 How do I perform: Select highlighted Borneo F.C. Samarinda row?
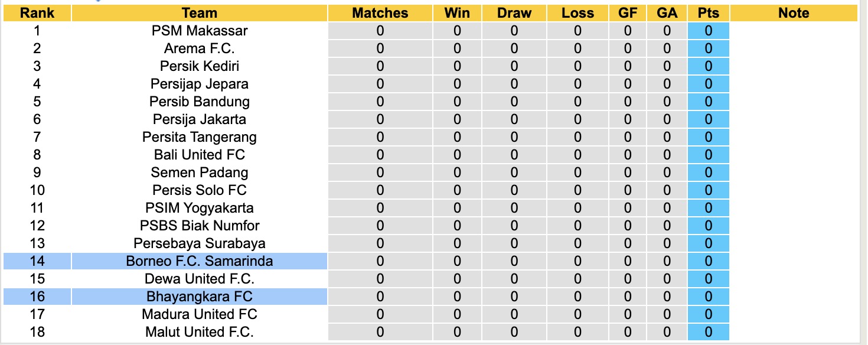click(x=200, y=261)
